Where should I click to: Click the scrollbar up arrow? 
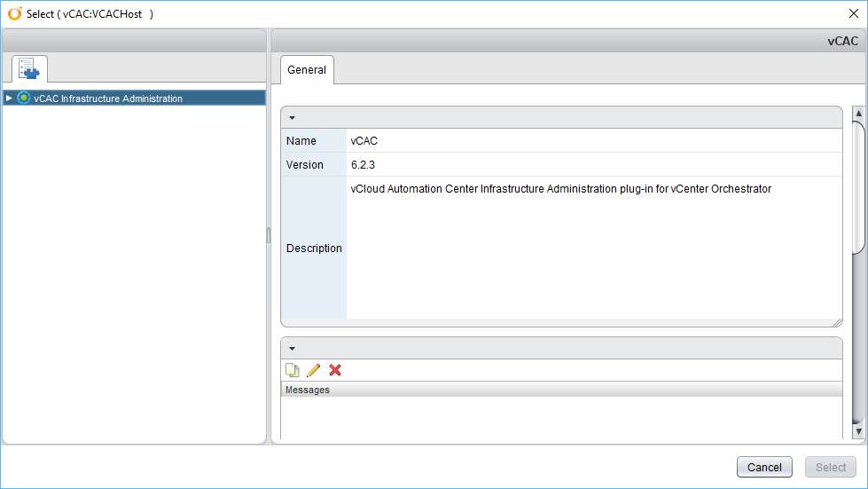[857, 114]
